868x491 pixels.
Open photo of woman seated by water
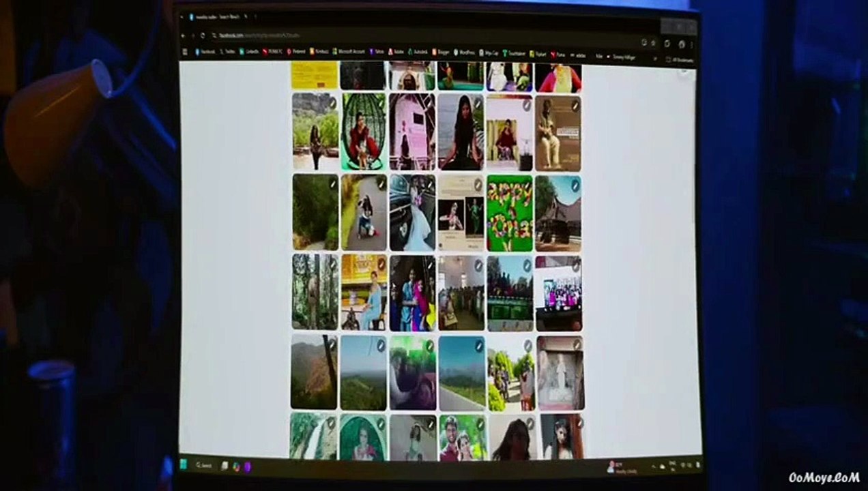coord(461,132)
